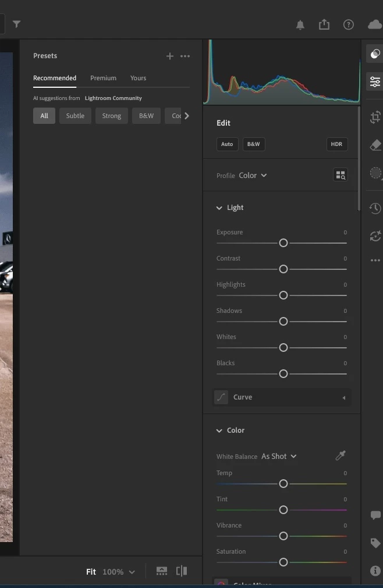Open the profile browser grid icon

[x=341, y=174]
